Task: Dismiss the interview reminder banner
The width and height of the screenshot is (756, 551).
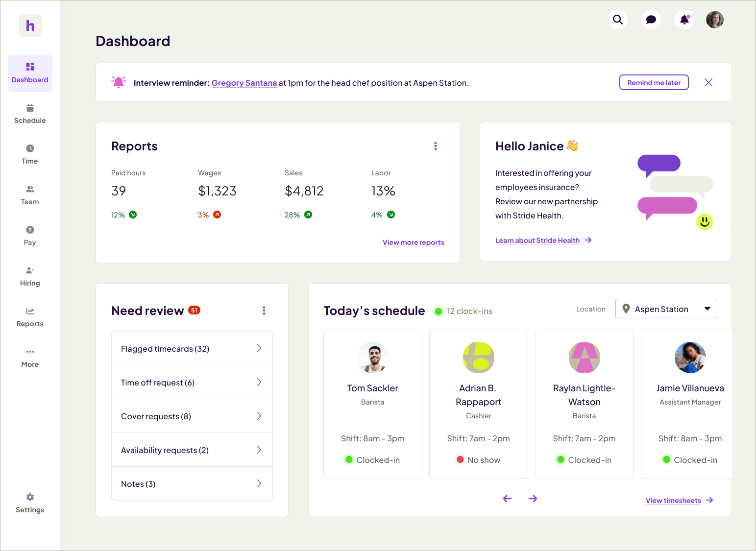Action: click(x=708, y=82)
